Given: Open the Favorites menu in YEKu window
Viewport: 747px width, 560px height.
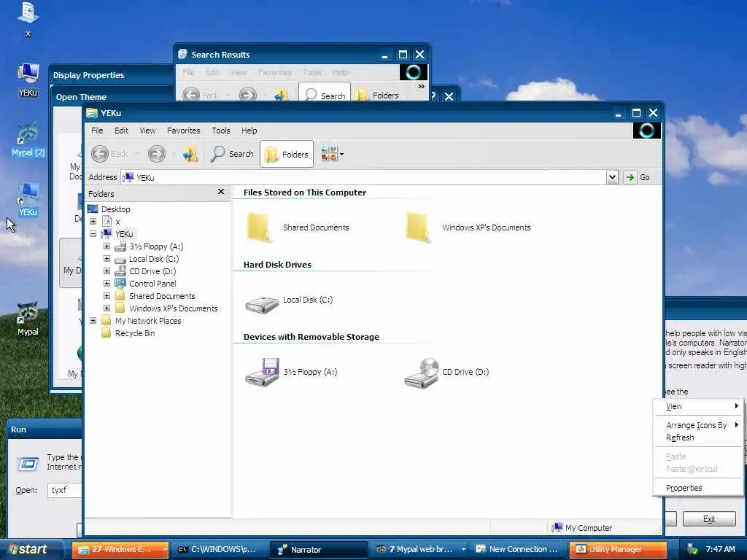Looking at the screenshot, I should pos(183,131).
